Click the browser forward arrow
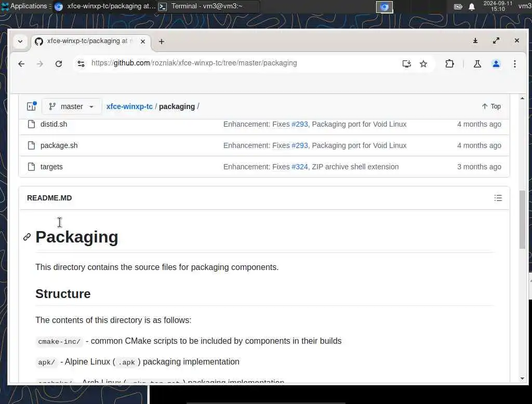This screenshot has width=532, height=404. [40, 64]
